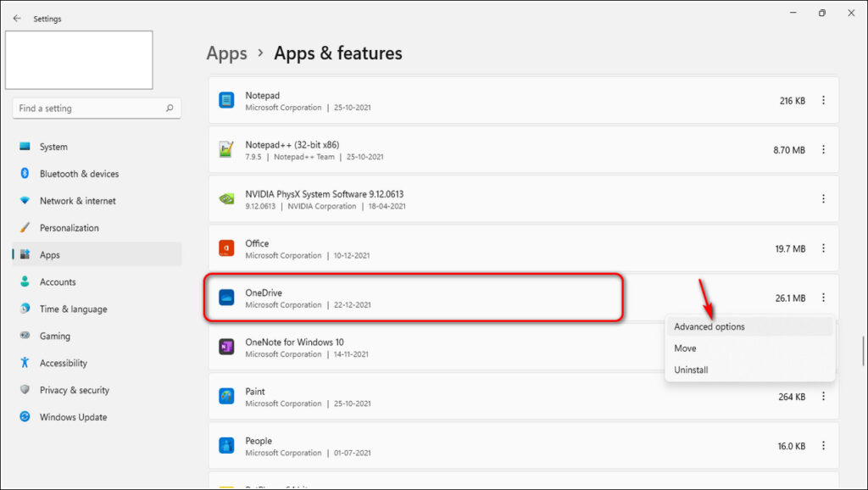Click the 216 KB size of Notepad
The image size is (868, 490).
[793, 101]
